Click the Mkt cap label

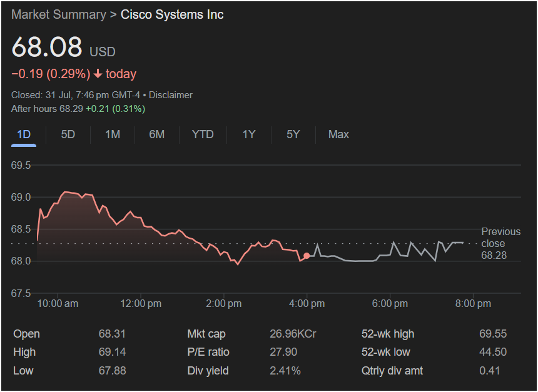206,334
